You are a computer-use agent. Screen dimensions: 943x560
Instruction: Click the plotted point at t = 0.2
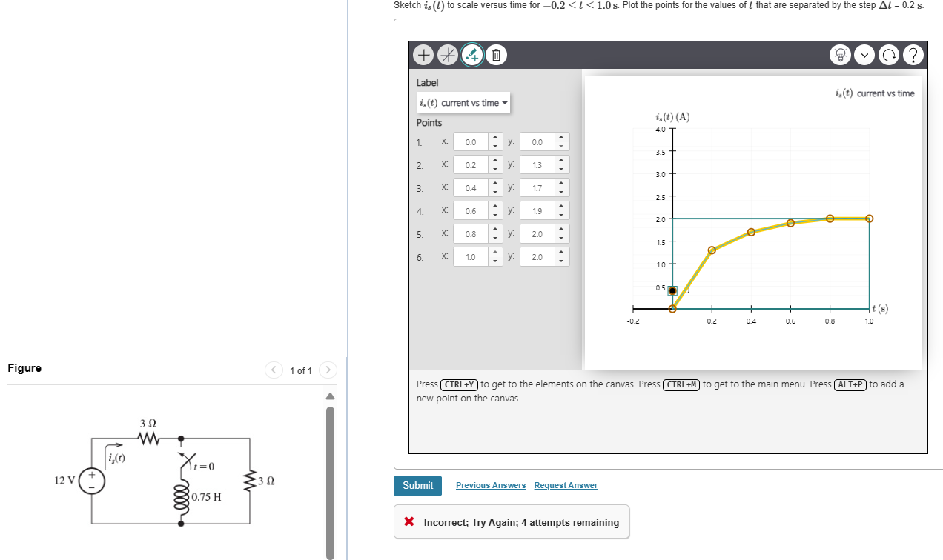[x=712, y=250]
